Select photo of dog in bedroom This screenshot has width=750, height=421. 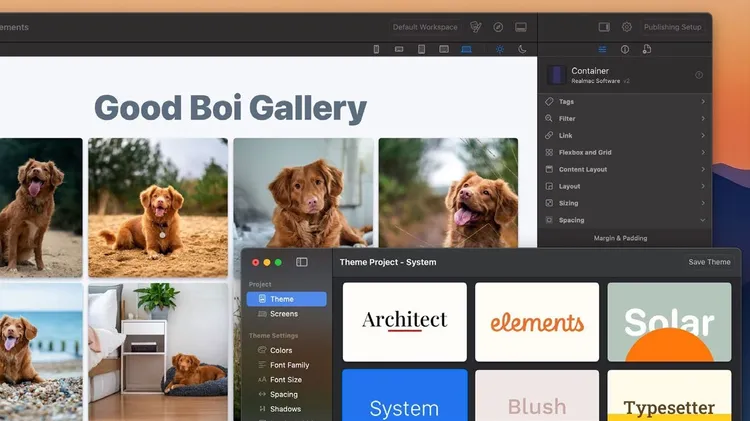point(158,352)
